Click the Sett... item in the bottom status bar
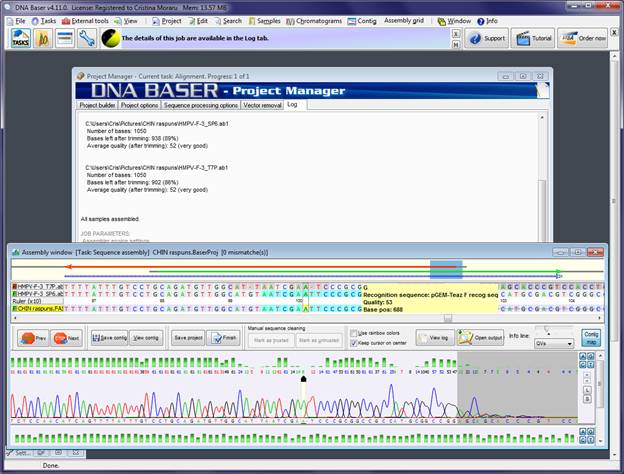The width and height of the screenshot is (624, 474). [19, 453]
